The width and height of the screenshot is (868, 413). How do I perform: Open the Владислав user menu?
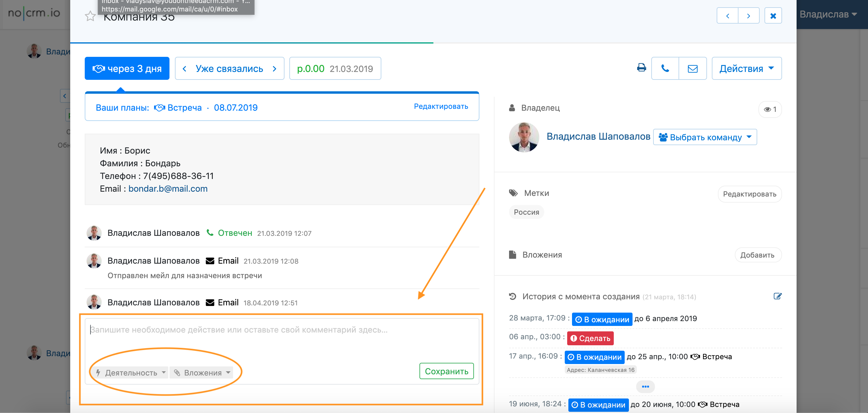point(828,14)
